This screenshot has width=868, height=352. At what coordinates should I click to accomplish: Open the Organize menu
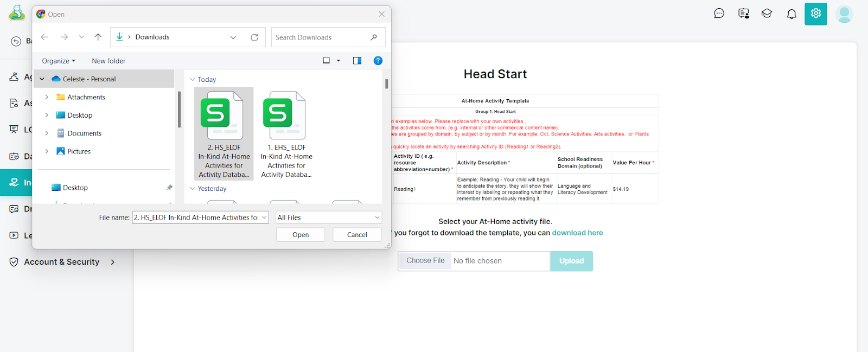[59, 61]
